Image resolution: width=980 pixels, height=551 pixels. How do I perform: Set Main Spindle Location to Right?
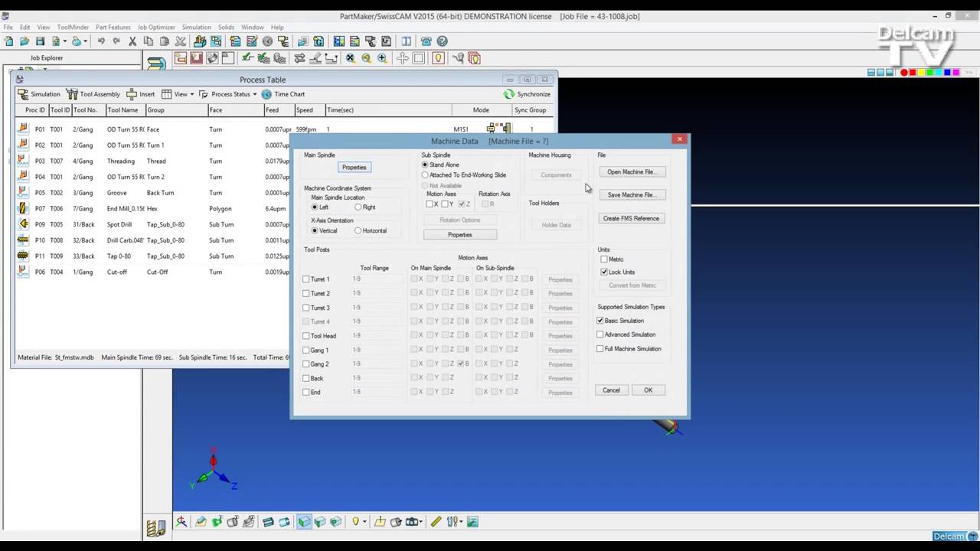tap(364, 207)
